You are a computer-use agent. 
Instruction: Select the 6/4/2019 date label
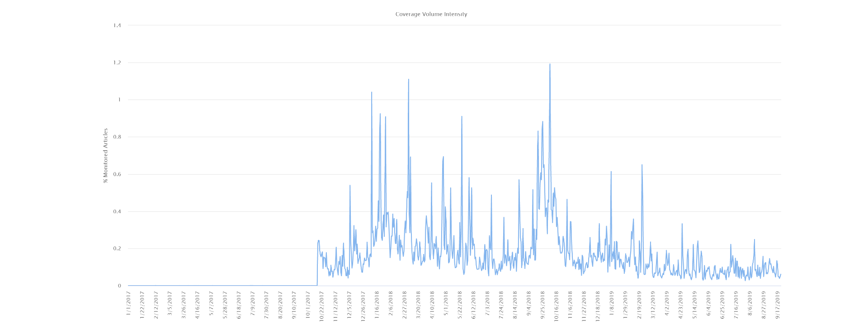[x=709, y=305]
